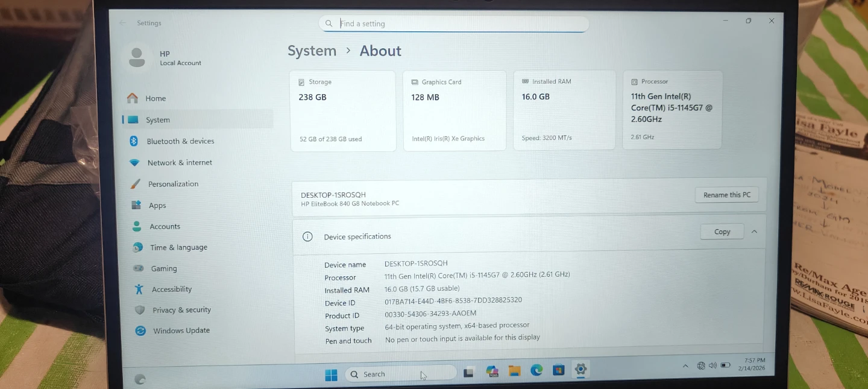Screen dimensions: 868x389
Task: Click the Accounts person icon
Action: click(x=137, y=226)
